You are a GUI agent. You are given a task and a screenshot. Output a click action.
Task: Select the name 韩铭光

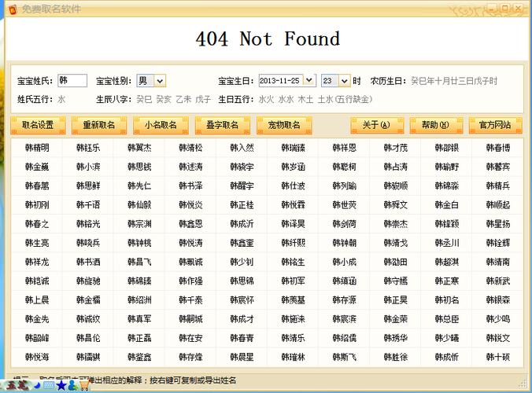tap(88, 223)
